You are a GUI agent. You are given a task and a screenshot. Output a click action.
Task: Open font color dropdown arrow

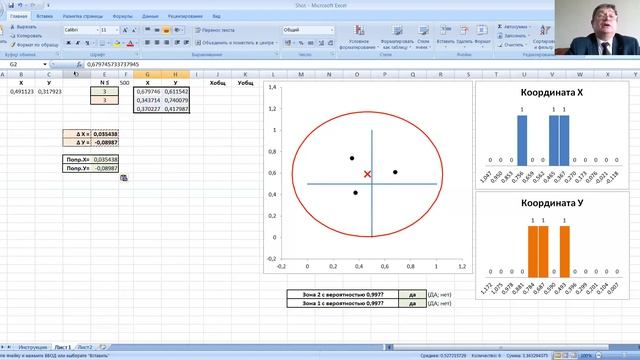[x=136, y=43]
